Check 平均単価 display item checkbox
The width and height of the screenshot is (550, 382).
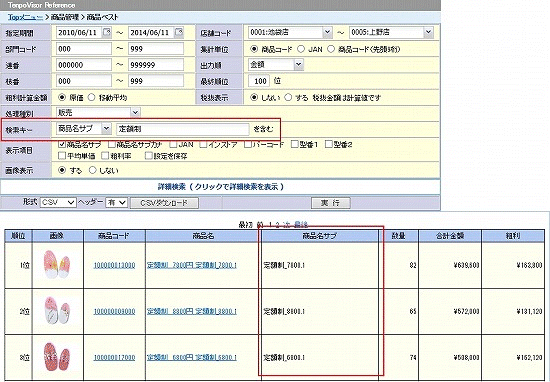point(62,155)
